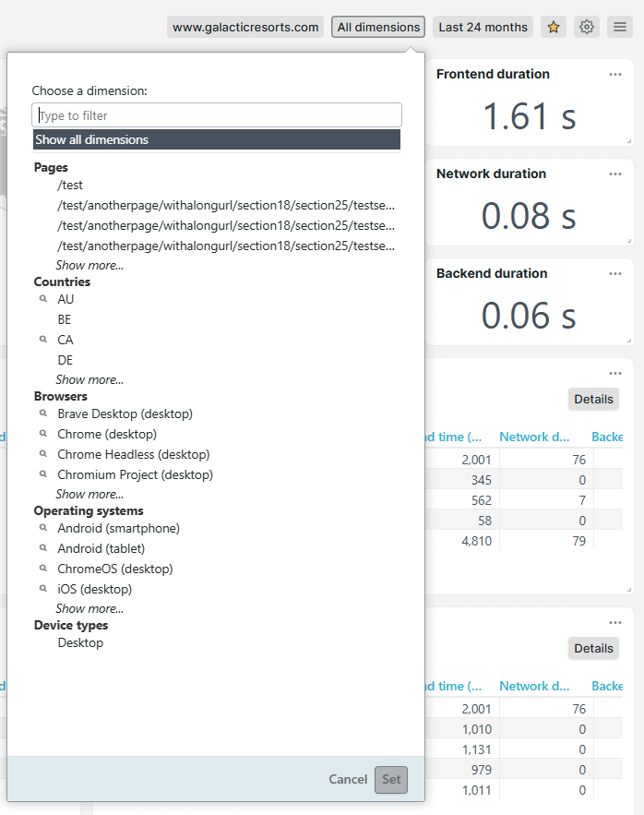Click the star icon in the top bar
The image size is (644, 815).
click(554, 27)
